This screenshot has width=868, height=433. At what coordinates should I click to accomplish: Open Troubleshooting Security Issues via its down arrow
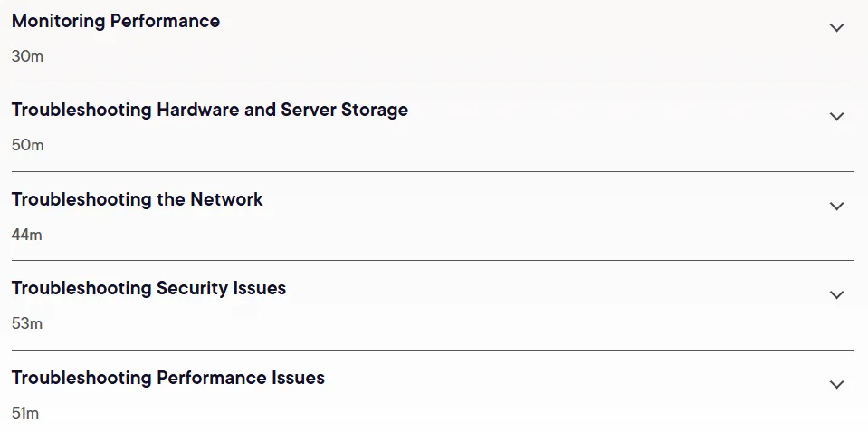tap(837, 294)
